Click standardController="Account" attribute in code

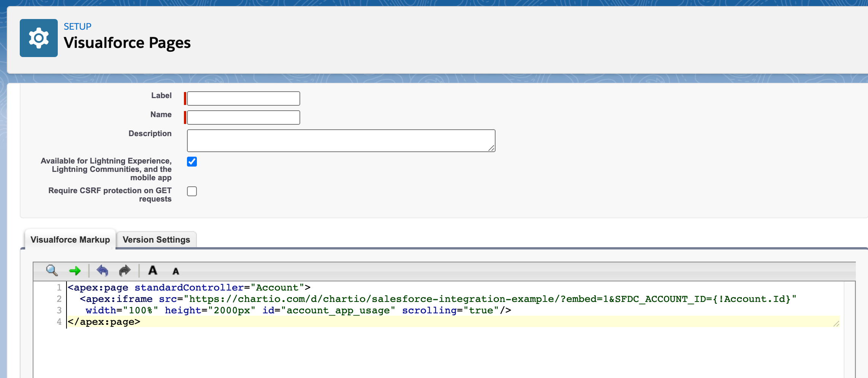[x=220, y=287]
